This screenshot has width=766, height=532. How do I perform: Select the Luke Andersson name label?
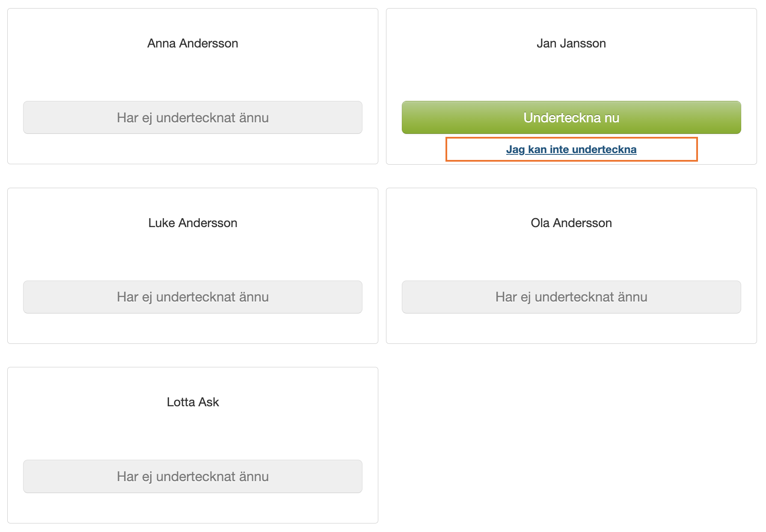[193, 223]
